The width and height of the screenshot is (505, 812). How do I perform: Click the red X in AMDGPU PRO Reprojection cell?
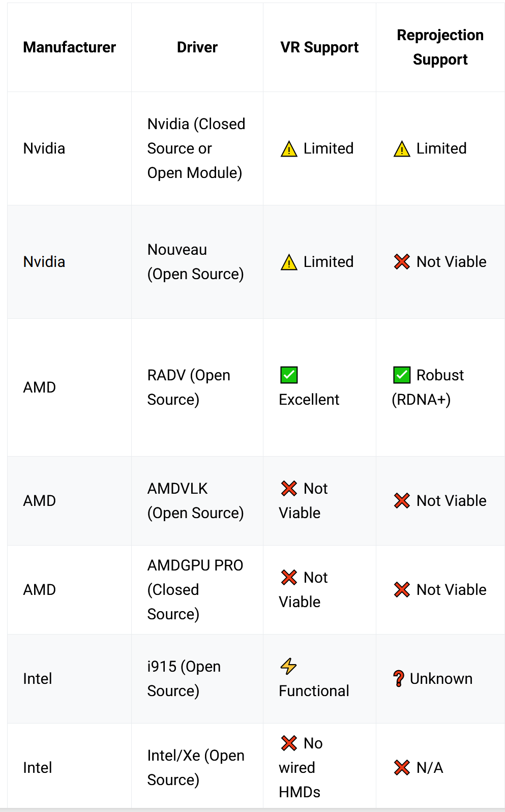pos(402,590)
